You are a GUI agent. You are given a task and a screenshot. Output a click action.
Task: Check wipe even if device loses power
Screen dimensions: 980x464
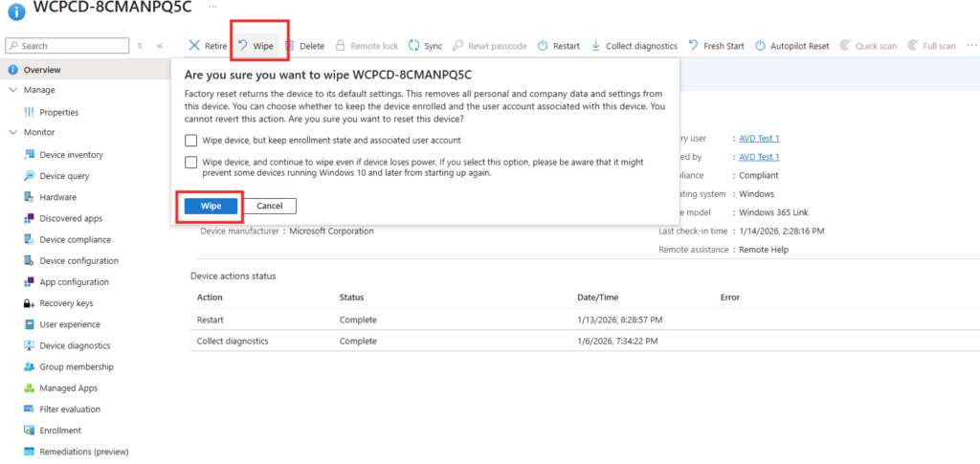(191, 163)
